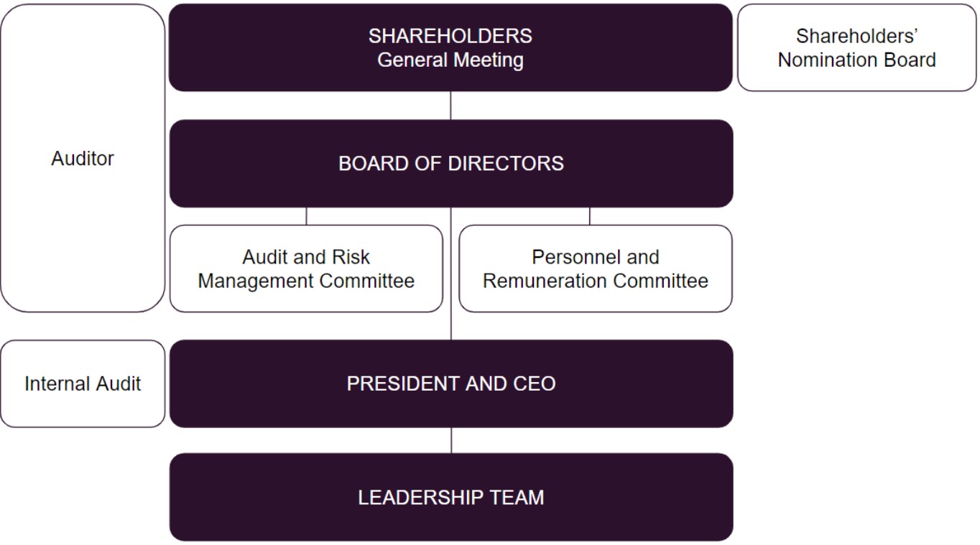Click the 'Remuneration Committee' text line
Viewport: 980px width, 545px height.
click(595, 281)
